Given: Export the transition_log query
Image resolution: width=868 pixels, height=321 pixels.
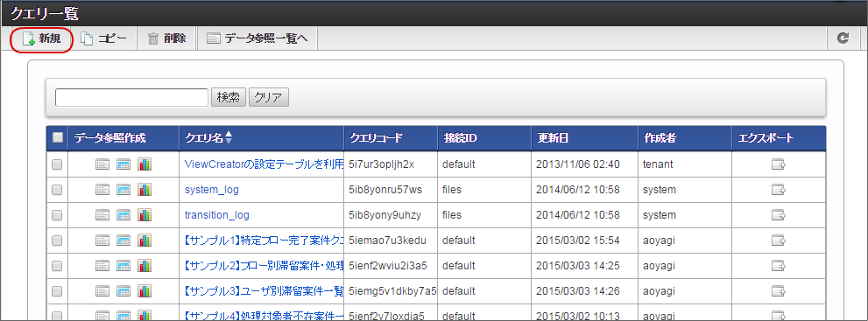Looking at the screenshot, I should click(779, 215).
